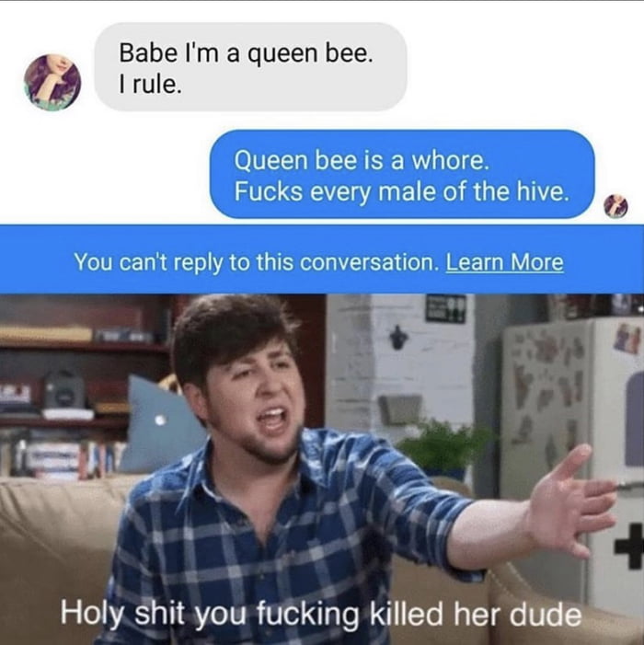Image resolution: width=644 pixels, height=645 pixels.
Task: Open the Learn More link
Action: [504, 262]
